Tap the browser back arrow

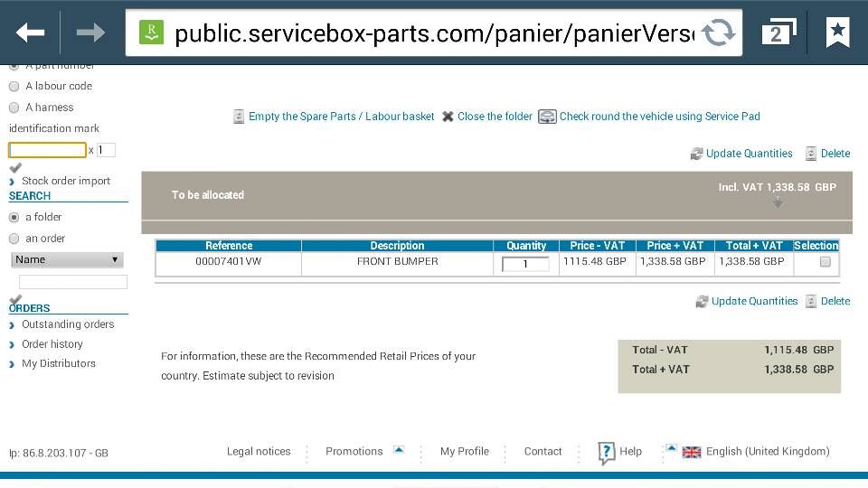pos(30,33)
